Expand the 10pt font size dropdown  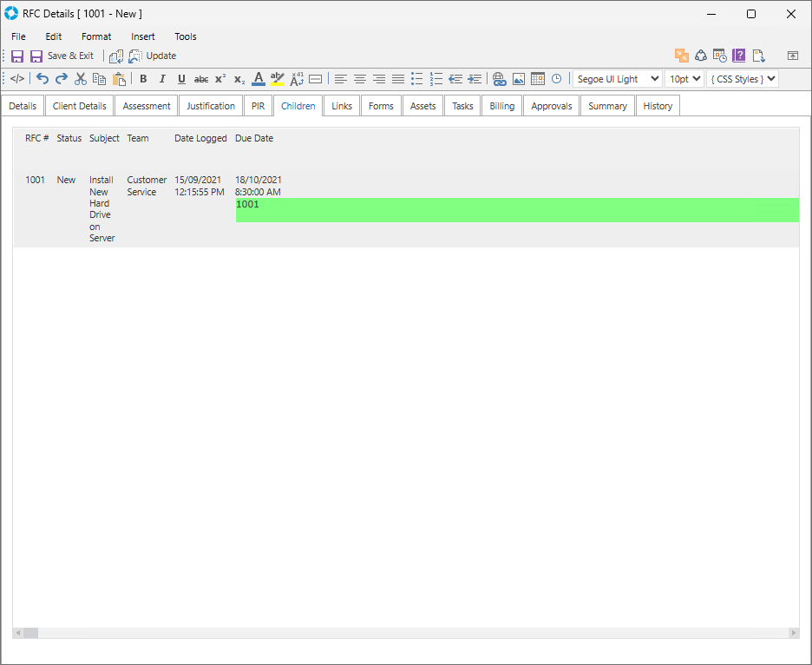pyautogui.click(x=684, y=79)
